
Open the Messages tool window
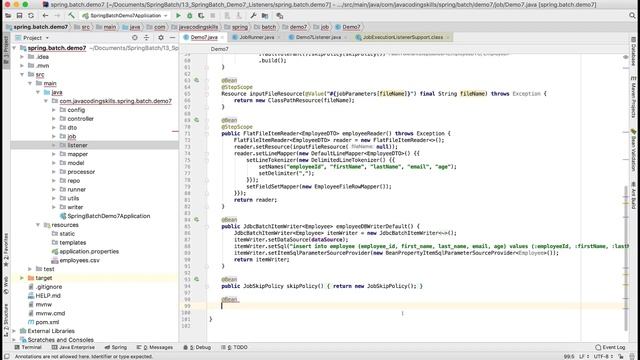pos(155,347)
